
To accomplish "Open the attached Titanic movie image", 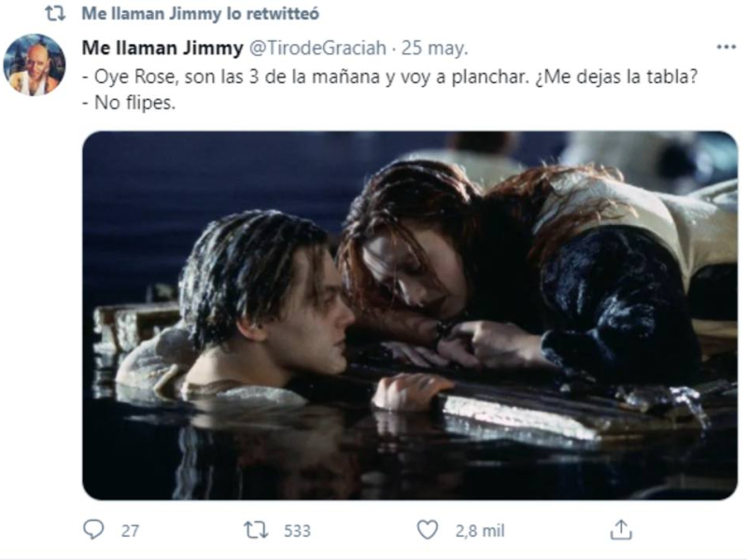I will [x=410, y=315].
